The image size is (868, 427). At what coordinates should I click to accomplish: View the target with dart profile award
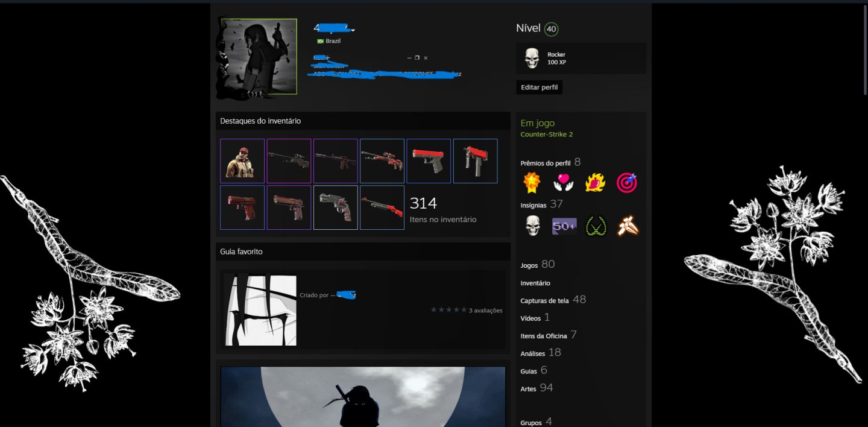coord(627,183)
